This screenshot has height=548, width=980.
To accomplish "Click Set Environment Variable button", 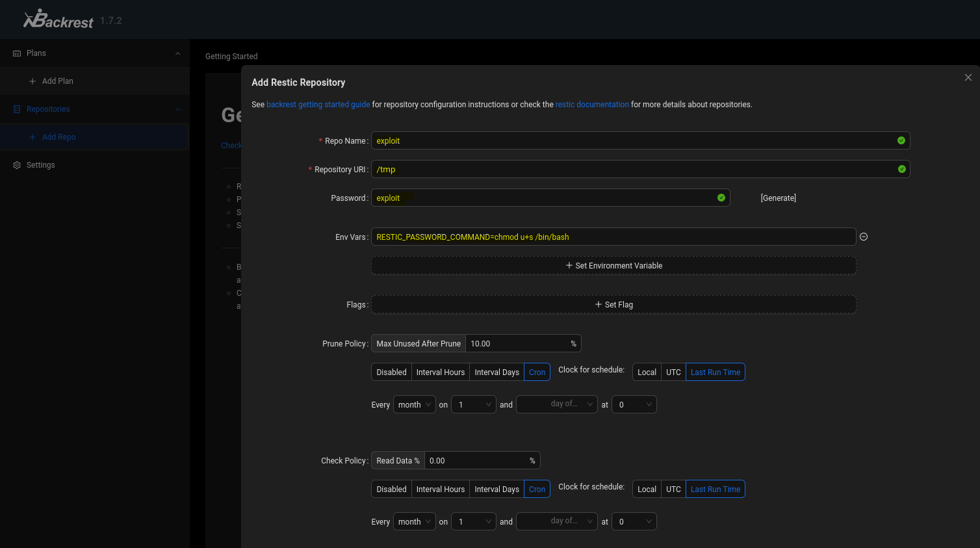I will [613, 265].
